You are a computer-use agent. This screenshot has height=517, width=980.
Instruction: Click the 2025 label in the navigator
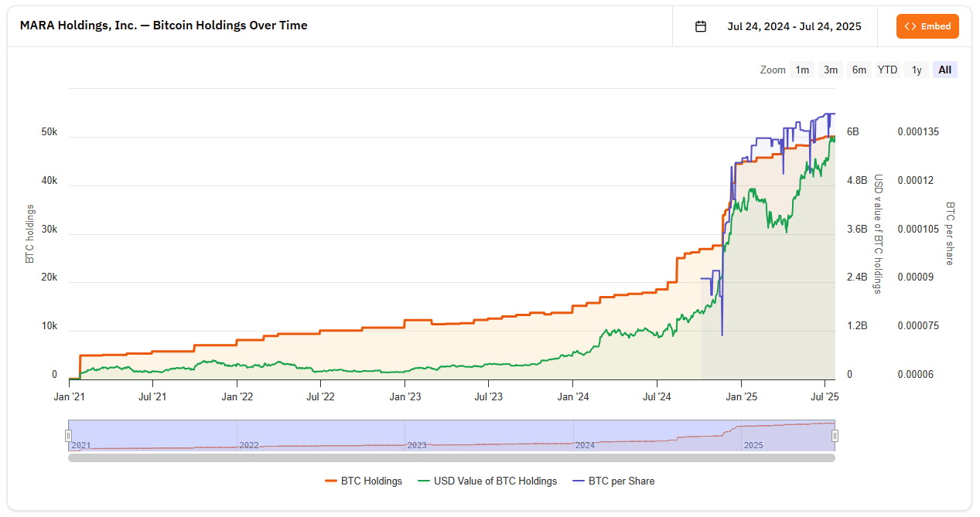pyautogui.click(x=753, y=445)
